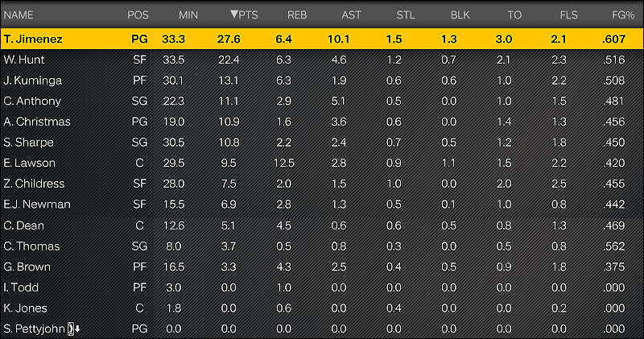The width and height of the screenshot is (644, 339).
Task: Sort by the REB column header
Action: (x=297, y=15)
